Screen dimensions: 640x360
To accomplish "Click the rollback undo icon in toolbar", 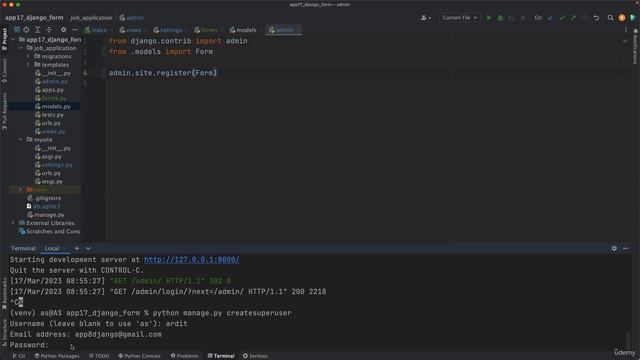I will pos(596,18).
